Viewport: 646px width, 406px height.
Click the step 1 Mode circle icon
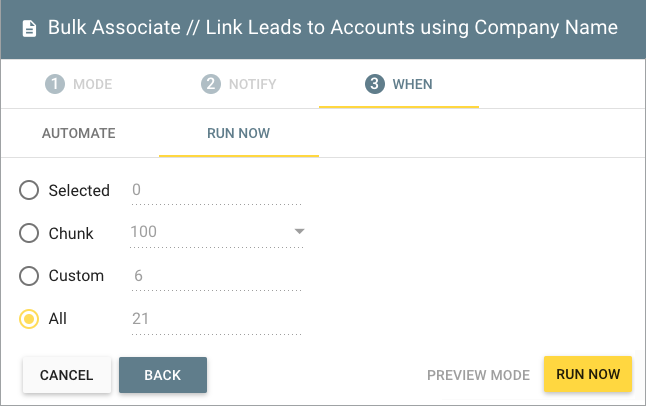pos(54,84)
